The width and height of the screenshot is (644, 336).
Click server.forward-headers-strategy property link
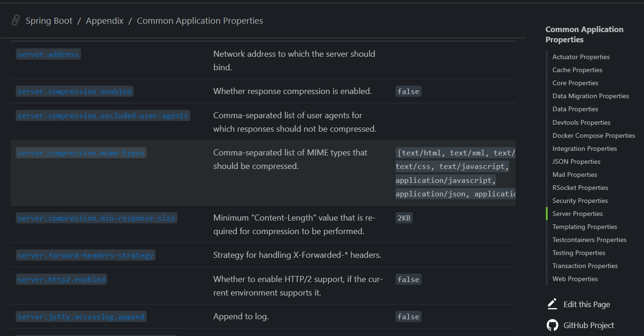85,255
